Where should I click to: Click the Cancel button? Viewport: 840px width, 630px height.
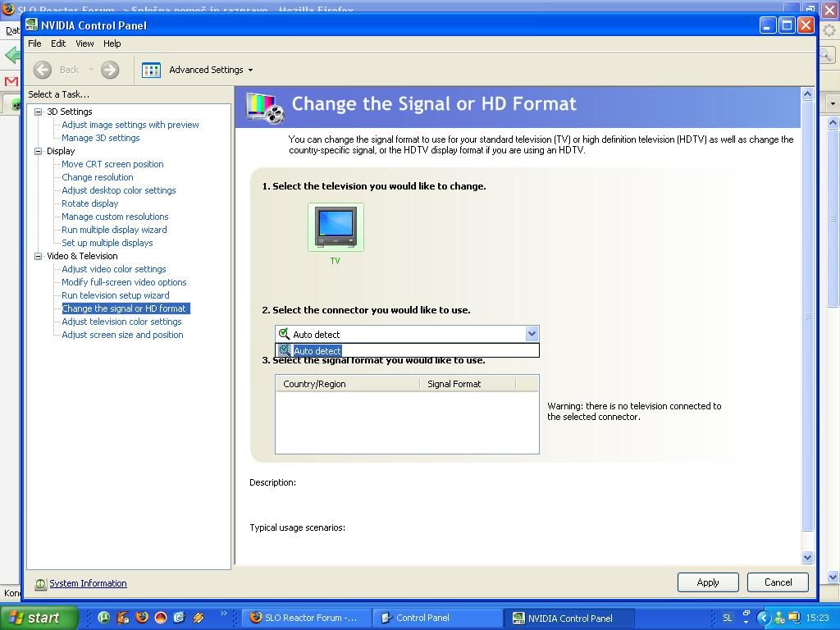(778, 582)
